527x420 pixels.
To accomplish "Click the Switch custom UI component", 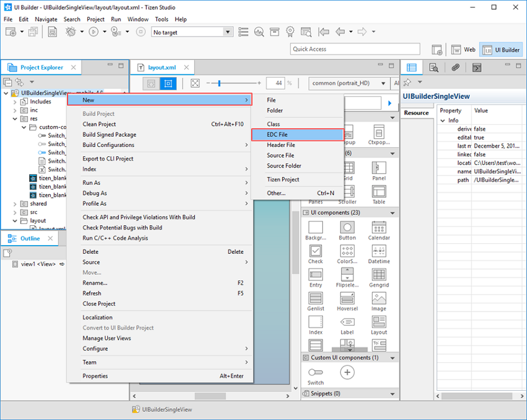I will [x=315, y=371].
